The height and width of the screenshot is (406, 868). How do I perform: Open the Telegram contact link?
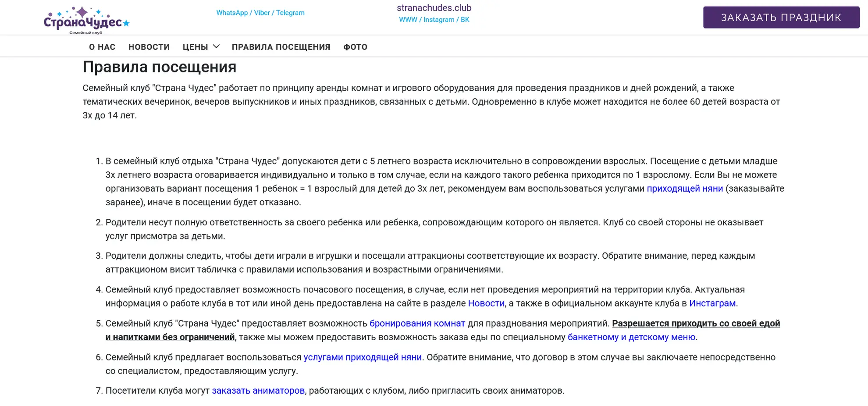click(x=290, y=13)
